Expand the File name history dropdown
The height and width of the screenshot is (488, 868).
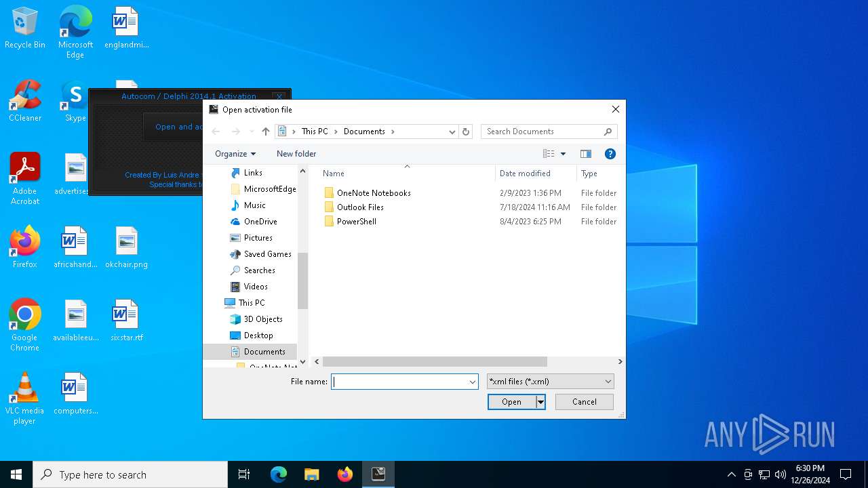pyautogui.click(x=473, y=382)
